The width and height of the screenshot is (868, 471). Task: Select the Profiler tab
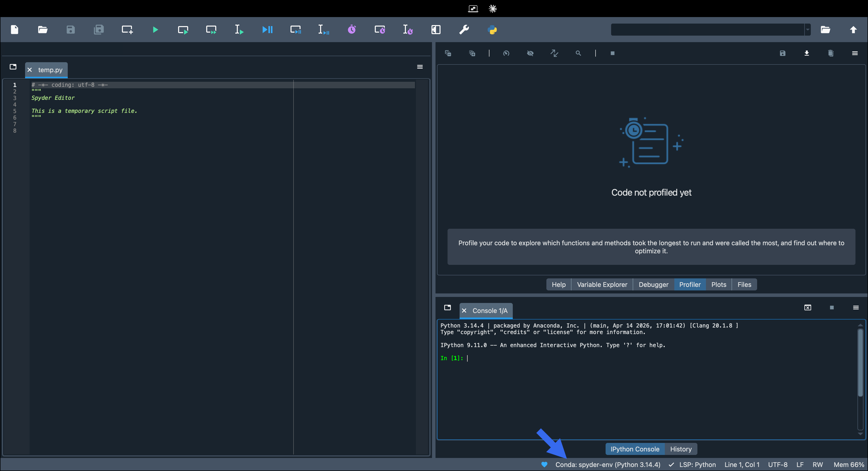pyautogui.click(x=690, y=284)
